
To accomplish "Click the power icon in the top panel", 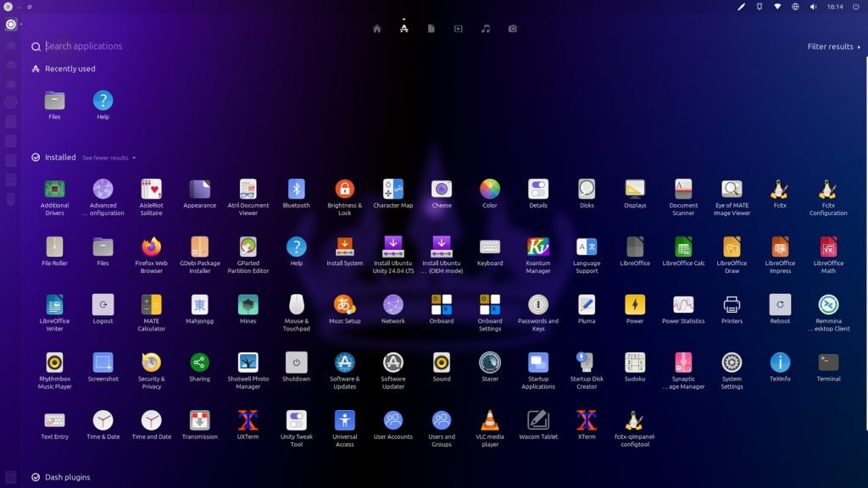I will 858,7.
